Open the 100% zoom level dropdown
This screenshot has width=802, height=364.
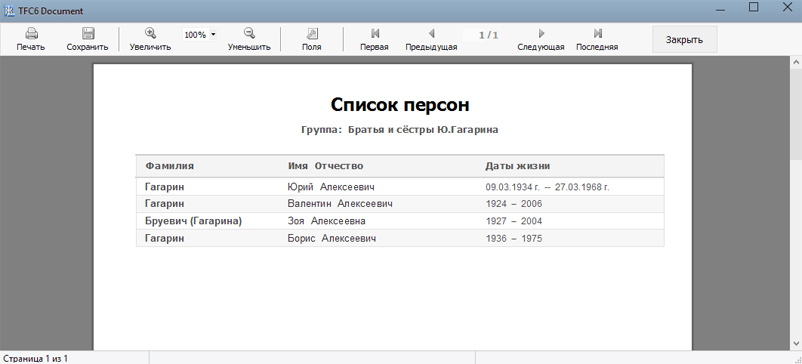click(x=213, y=35)
